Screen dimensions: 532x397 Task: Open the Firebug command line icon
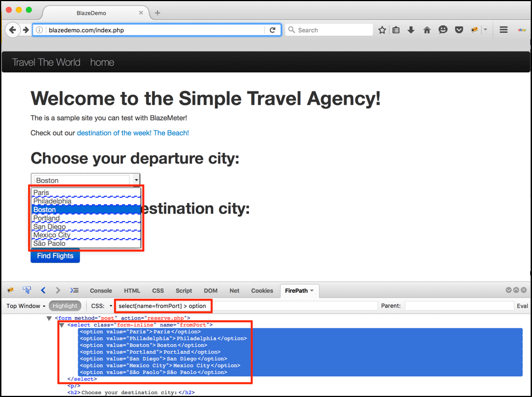click(x=74, y=290)
